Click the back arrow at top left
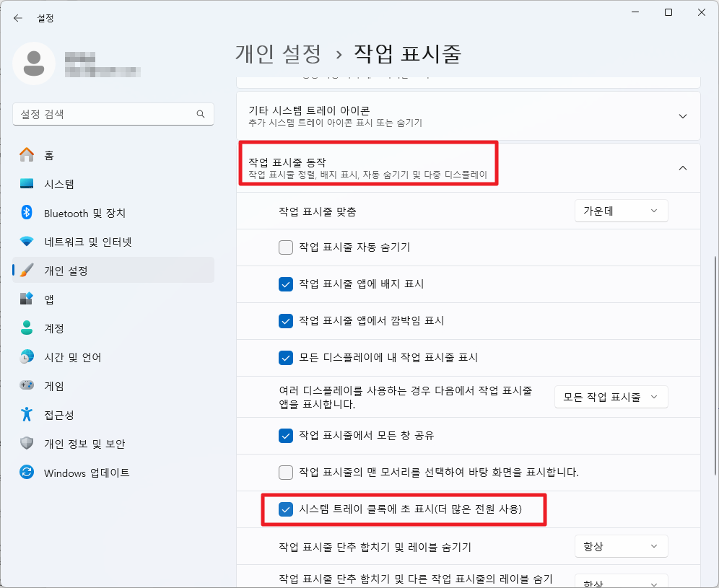This screenshot has width=719, height=588. pos(17,18)
